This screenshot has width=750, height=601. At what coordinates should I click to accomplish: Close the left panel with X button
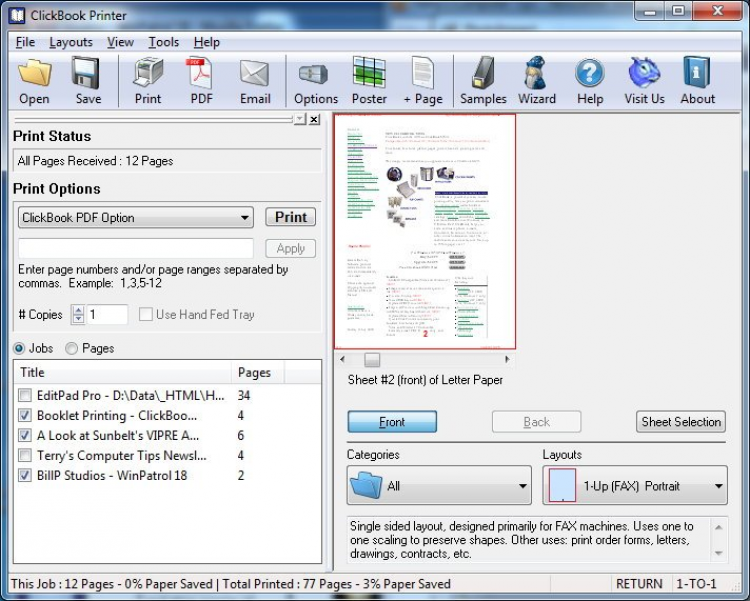pyautogui.click(x=314, y=119)
